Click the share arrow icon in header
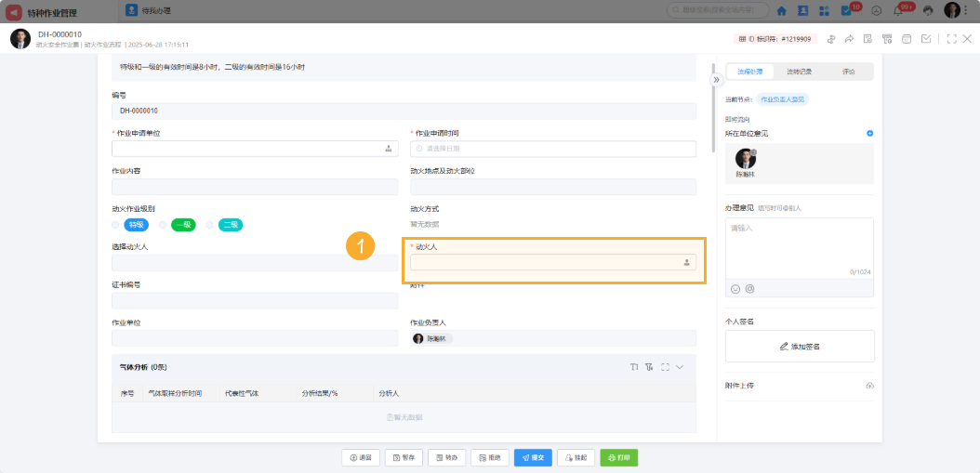The image size is (980, 473). coord(849,39)
